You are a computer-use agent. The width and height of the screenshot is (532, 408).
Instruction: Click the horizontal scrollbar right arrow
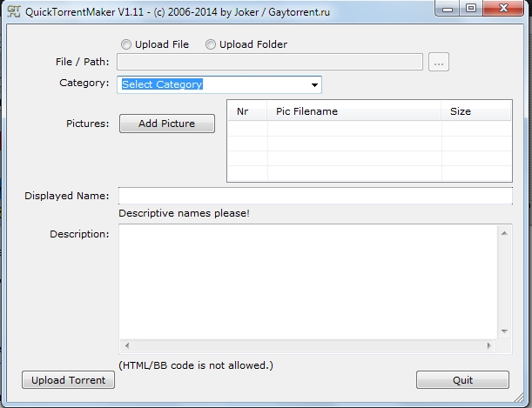click(490, 345)
